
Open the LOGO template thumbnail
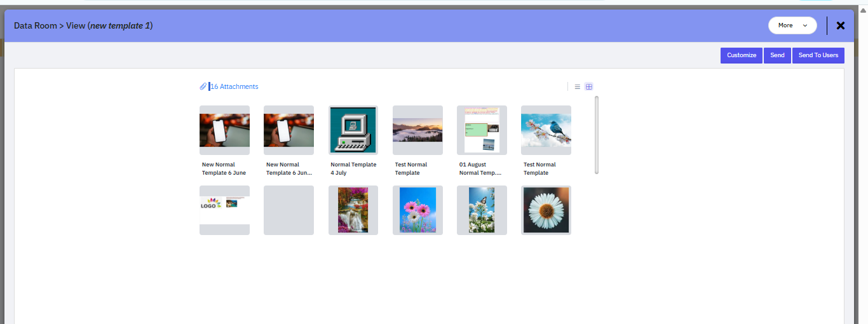click(x=224, y=210)
